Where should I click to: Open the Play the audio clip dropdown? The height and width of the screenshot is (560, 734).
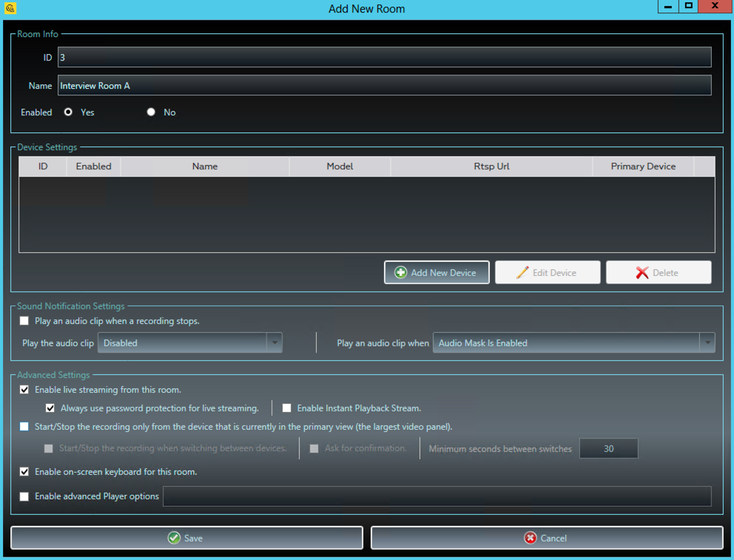coord(275,343)
